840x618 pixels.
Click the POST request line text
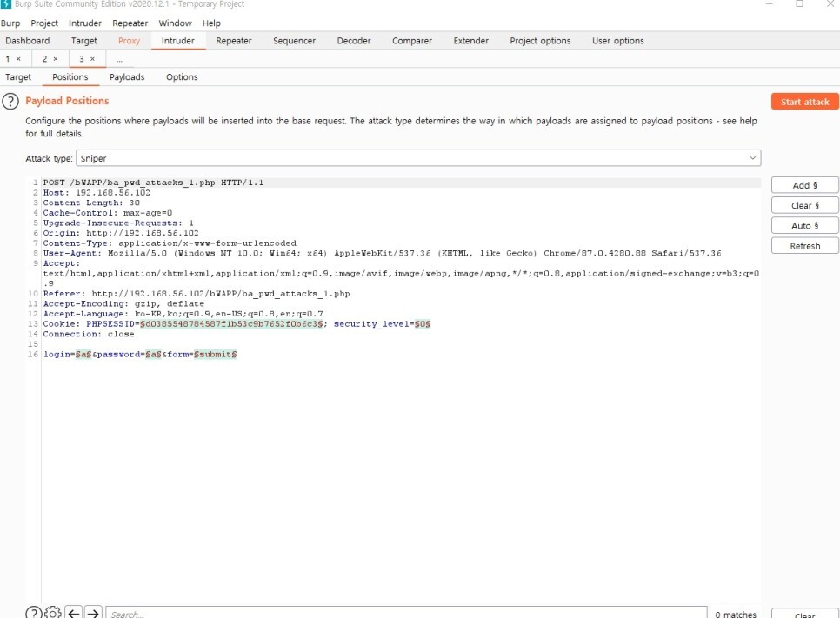coord(153,183)
